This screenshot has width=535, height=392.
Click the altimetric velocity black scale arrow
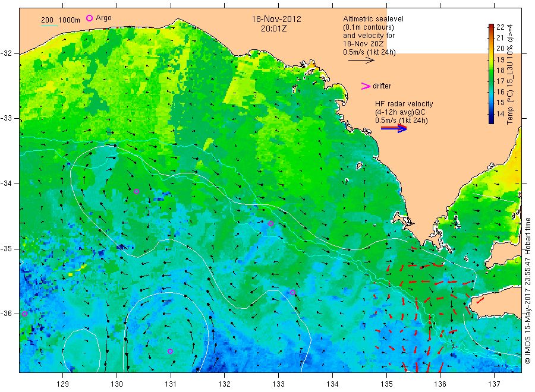[x=361, y=61]
